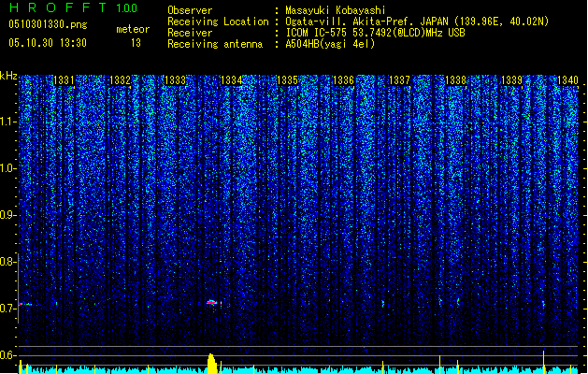Click the 'Receiver' label
Screen dimensions: 588x374
[x=190, y=33]
